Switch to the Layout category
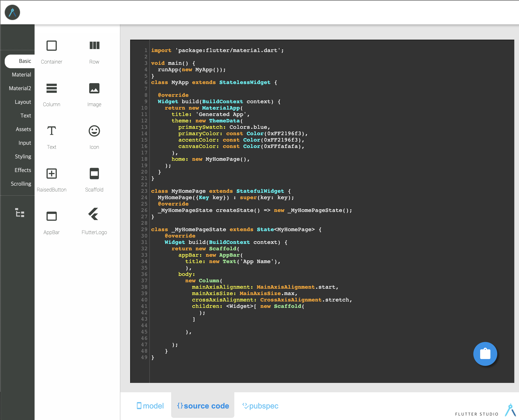 [23, 102]
